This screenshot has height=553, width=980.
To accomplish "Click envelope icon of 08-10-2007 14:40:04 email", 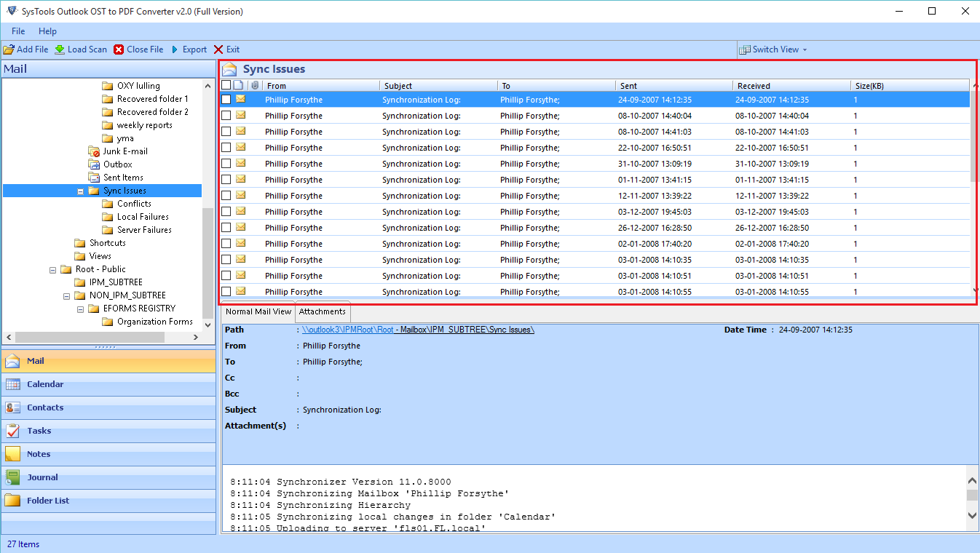I will (x=240, y=115).
